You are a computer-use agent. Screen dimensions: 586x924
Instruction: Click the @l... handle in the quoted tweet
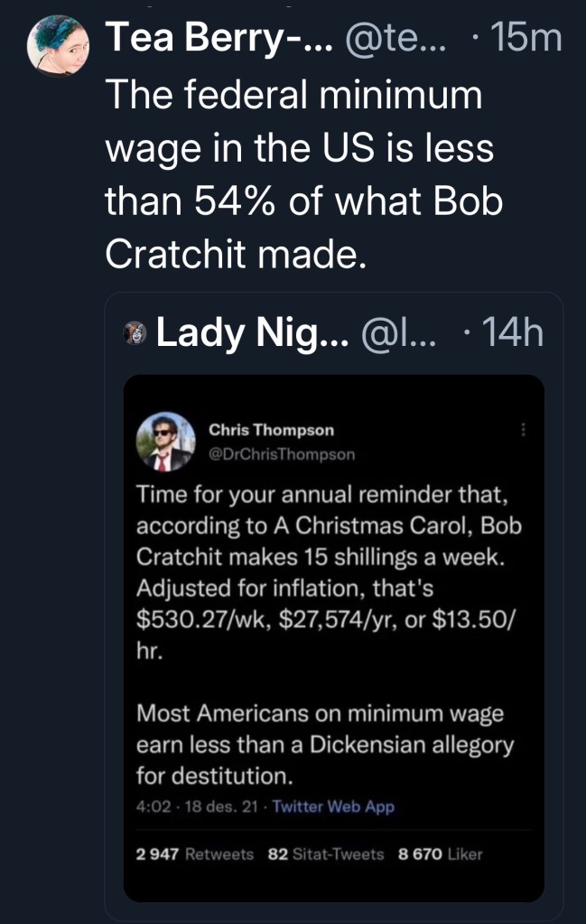pyautogui.click(x=397, y=334)
